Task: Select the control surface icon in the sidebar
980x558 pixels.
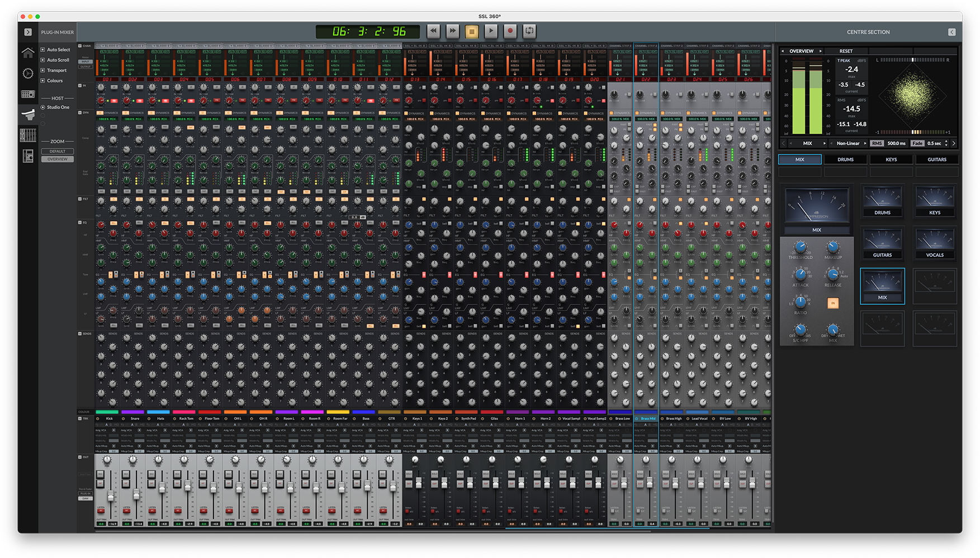Action: point(27,94)
